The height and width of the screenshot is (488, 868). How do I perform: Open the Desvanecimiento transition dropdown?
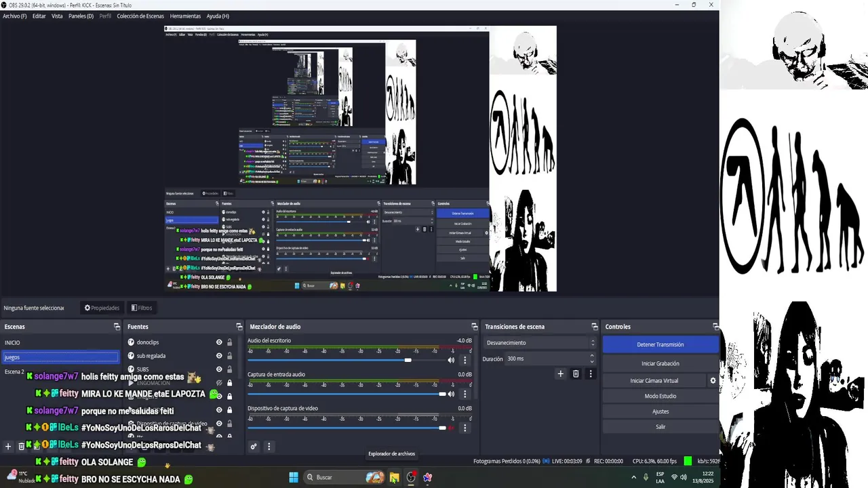(539, 343)
